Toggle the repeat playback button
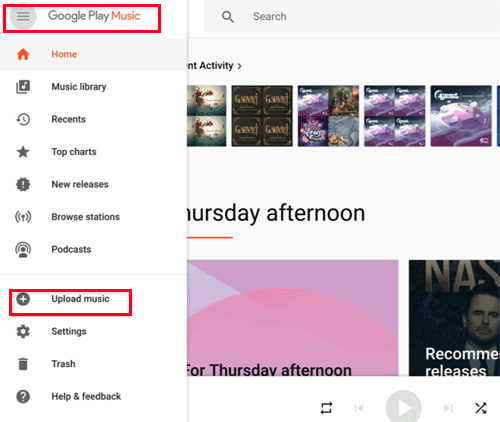This screenshot has height=422, width=500. [x=326, y=408]
